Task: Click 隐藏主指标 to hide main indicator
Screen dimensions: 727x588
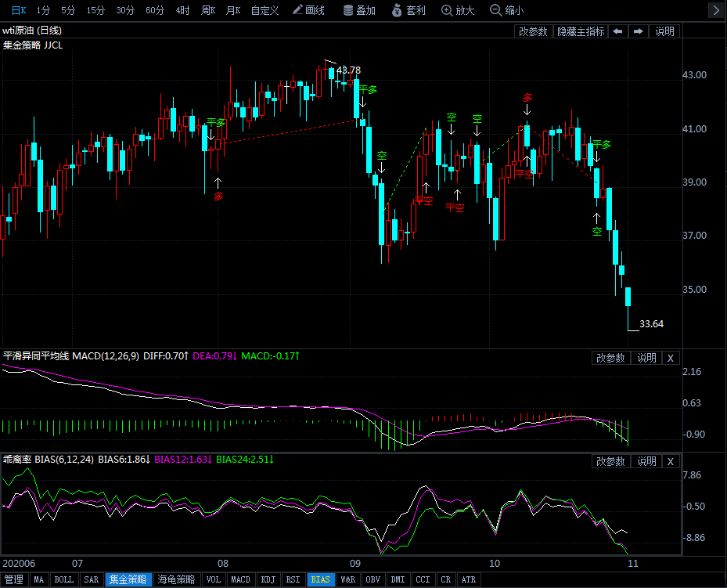Action: 581,31
